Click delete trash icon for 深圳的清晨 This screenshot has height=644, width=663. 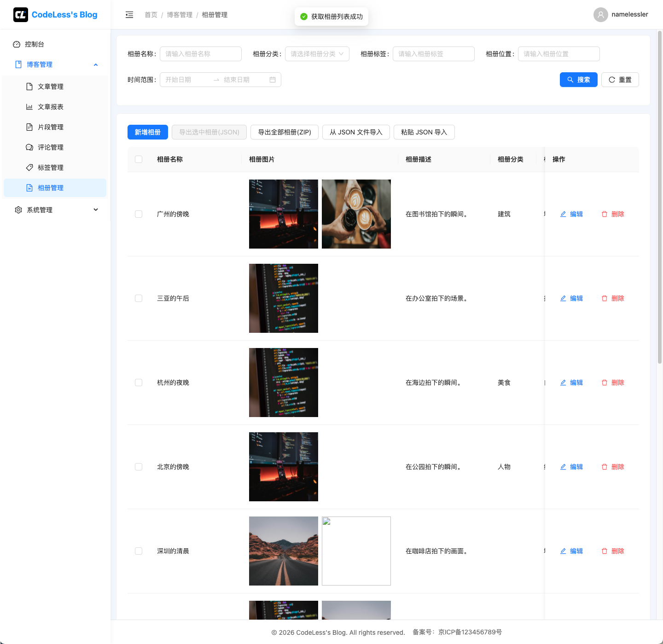point(605,551)
